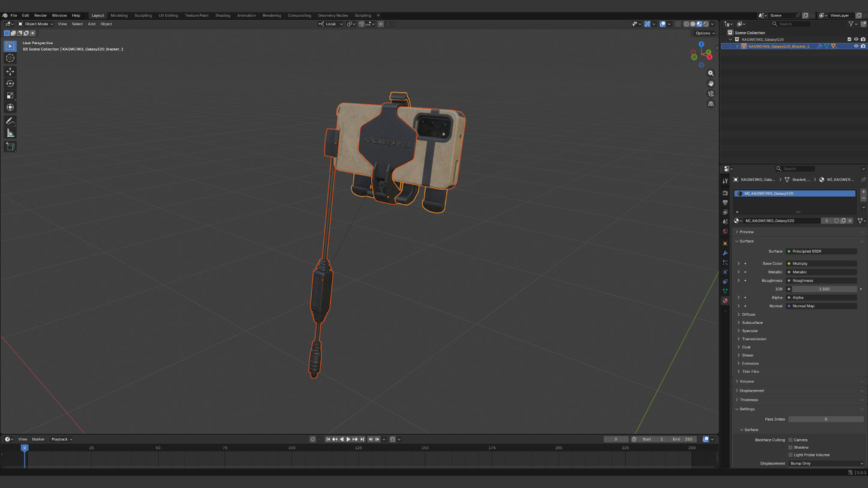Toggle viewport gizmos display
This screenshot has height=488, width=868.
pyautogui.click(x=647, y=24)
